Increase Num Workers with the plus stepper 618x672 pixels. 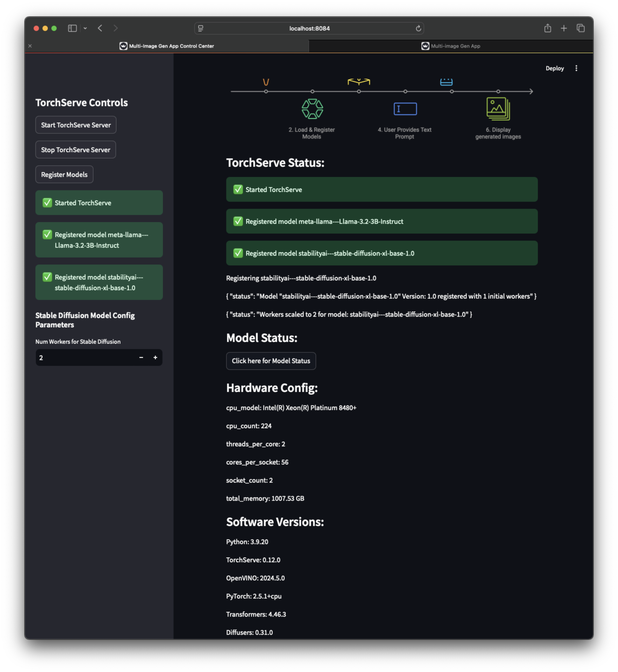click(155, 357)
